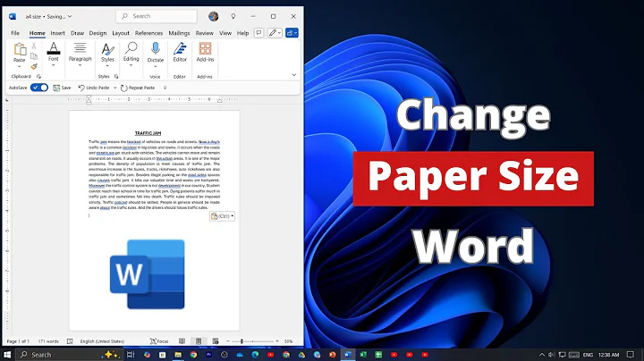Viewport: 644px width, 361px height.
Task: Expand the Paste options arrow below Paste
Action: click(x=19, y=66)
